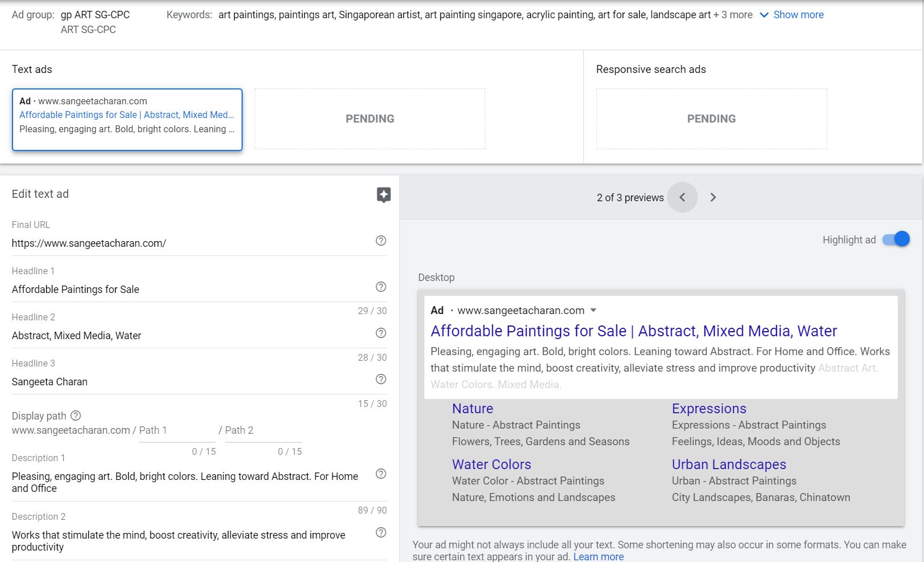The height and width of the screenshot is (562, 924).
Task: Click 'Flowers, Trees, Gardens and Seasons' text
Action: click(541, 441)
